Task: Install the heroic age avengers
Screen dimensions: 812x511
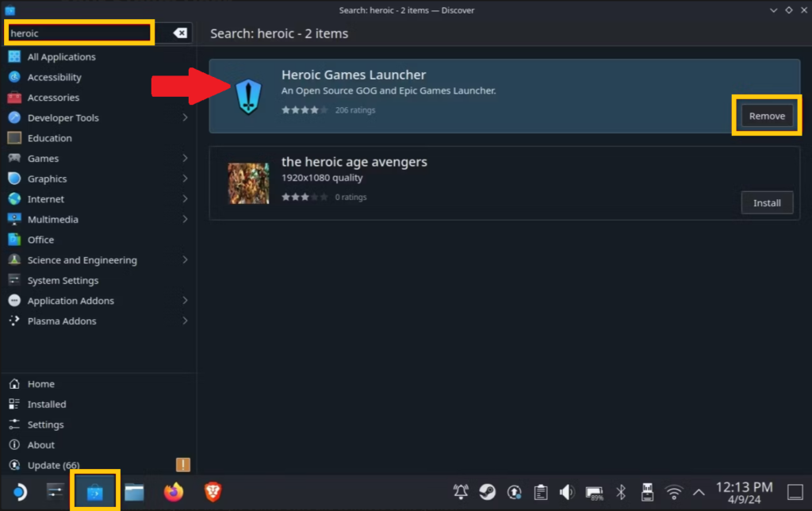Action: (767, 203)
